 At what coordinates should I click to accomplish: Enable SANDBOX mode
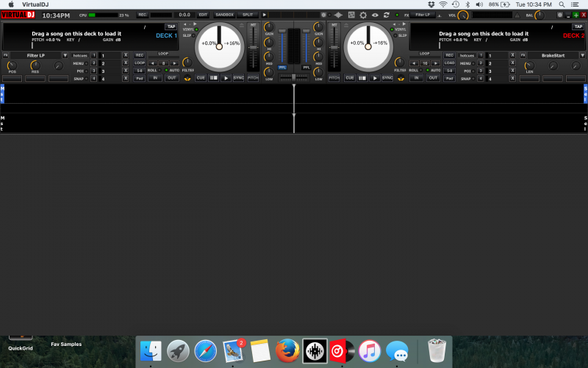pyautogui.click(x=225, y=15)
